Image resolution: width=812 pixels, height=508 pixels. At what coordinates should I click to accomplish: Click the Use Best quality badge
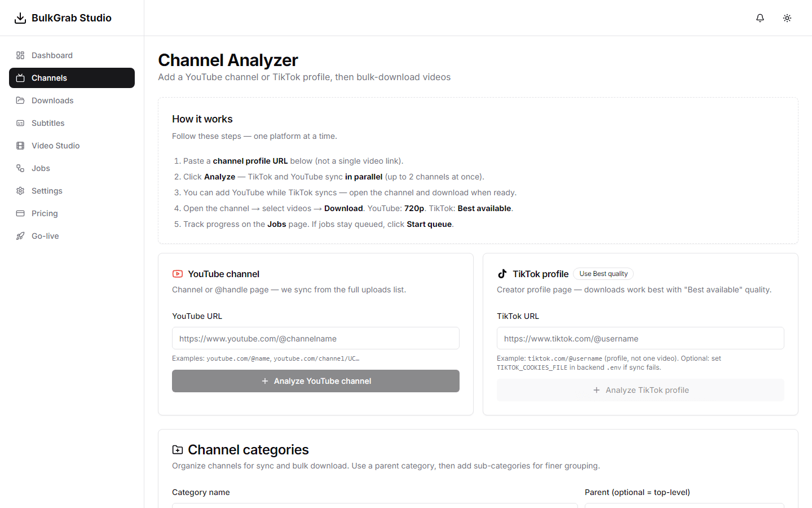(x=603, y=274)
